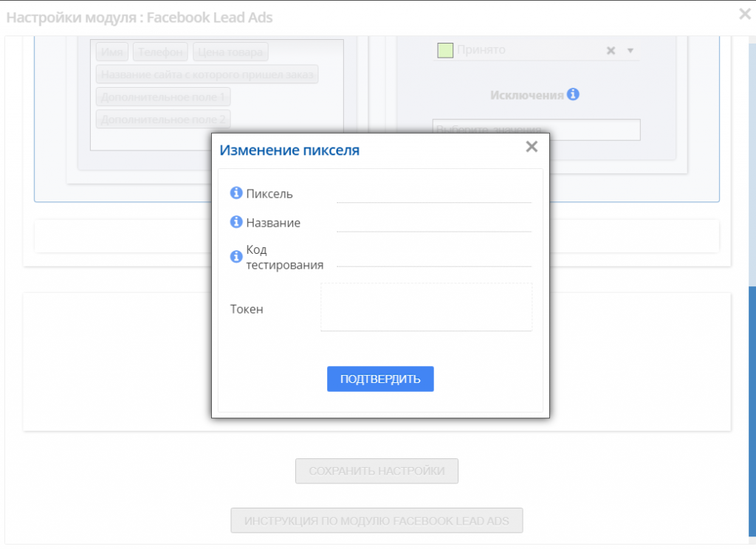Select the Телефон field tag
The width and height of the screenshot is (756, 549).
point(160,52)
